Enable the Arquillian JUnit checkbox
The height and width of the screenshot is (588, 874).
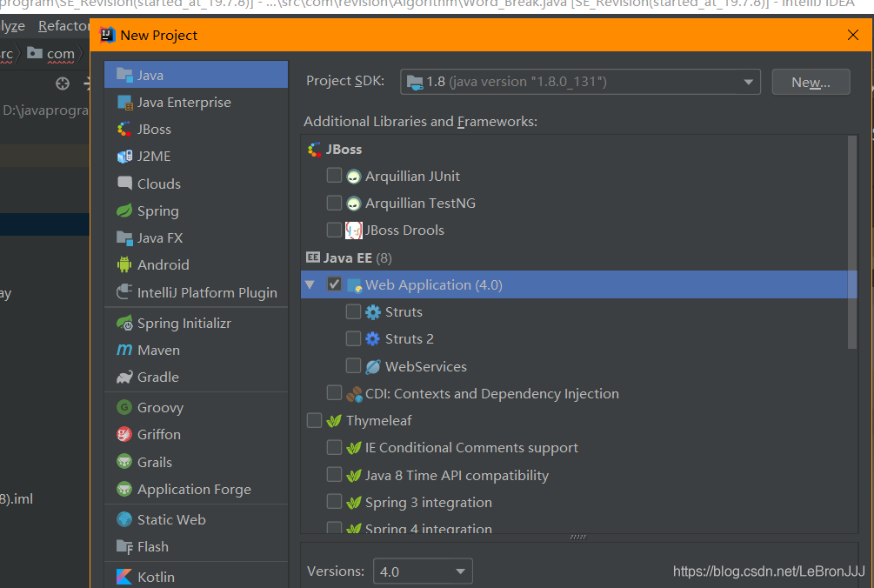(x=334, y=176)
